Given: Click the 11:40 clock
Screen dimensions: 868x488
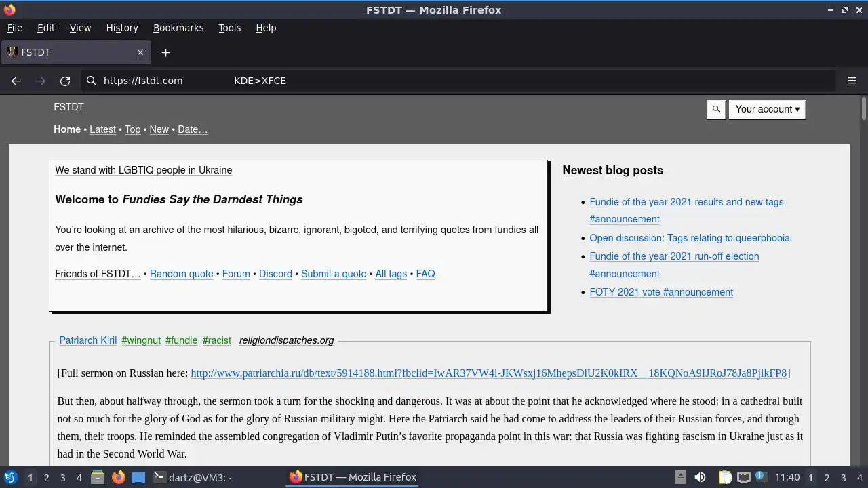Looking at the screenshot, I should 787,477.
